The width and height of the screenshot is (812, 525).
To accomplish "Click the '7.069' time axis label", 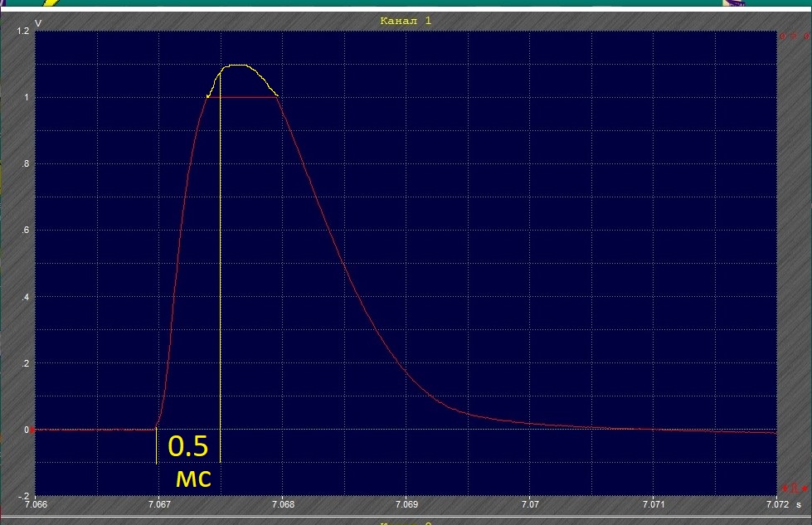I will click(406, 504).
